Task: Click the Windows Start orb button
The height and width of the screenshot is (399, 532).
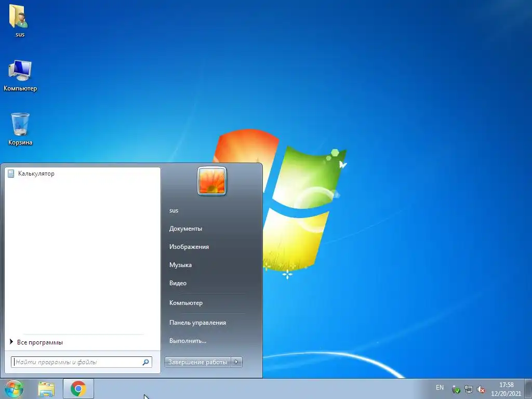Action: (14, 389)
